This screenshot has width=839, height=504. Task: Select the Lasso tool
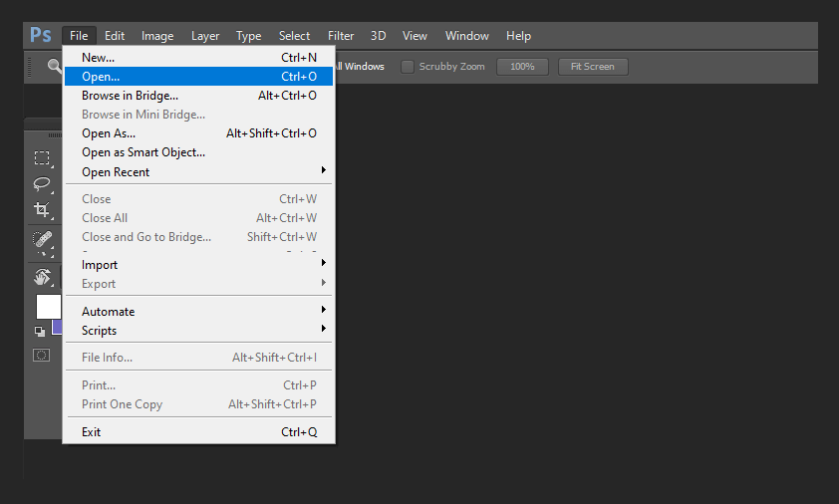tap(42, 183)
